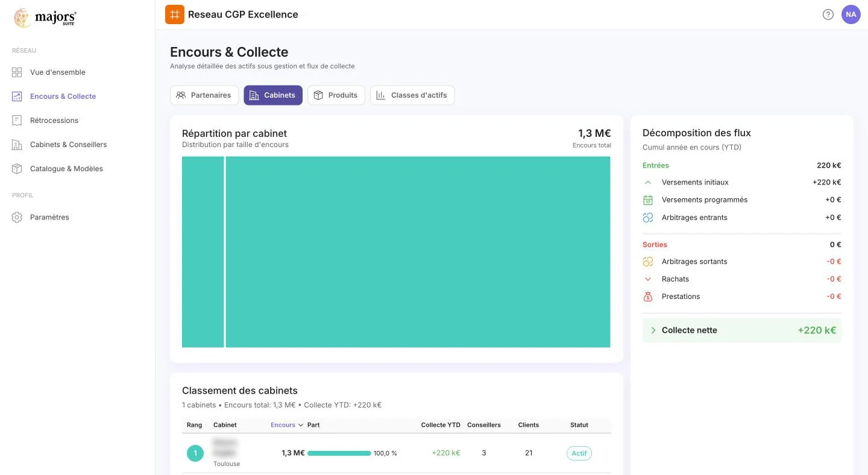Sort table by Encours column
Image resolution: width=868 pixels, height=475 pixels.
tap(287, 425)
